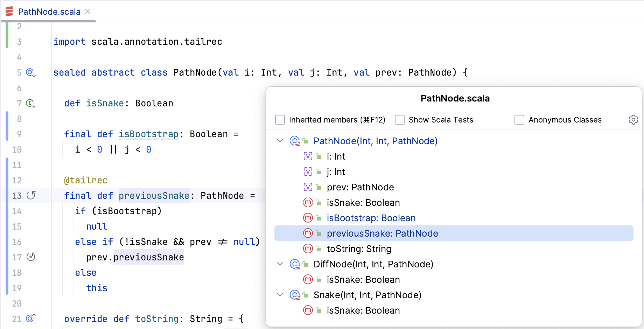Screen dimensions: 644x329
Task: Collapse the DiffNode class tree node
Action: tap(280, 264)
